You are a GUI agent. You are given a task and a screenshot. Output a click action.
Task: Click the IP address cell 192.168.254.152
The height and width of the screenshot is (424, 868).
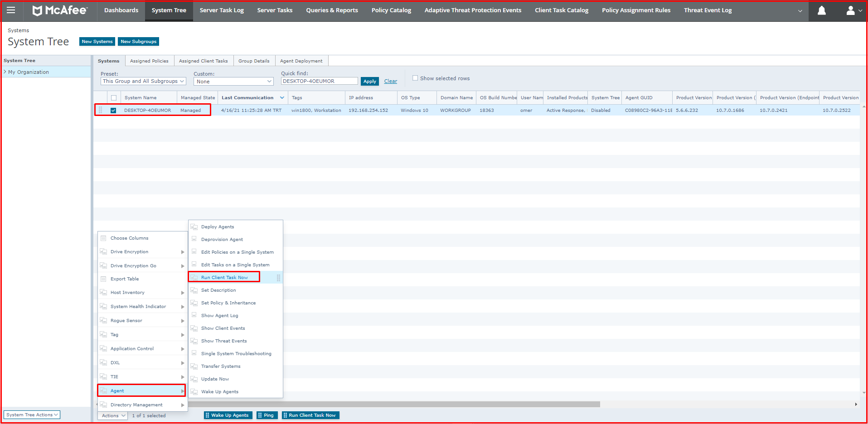368,111
